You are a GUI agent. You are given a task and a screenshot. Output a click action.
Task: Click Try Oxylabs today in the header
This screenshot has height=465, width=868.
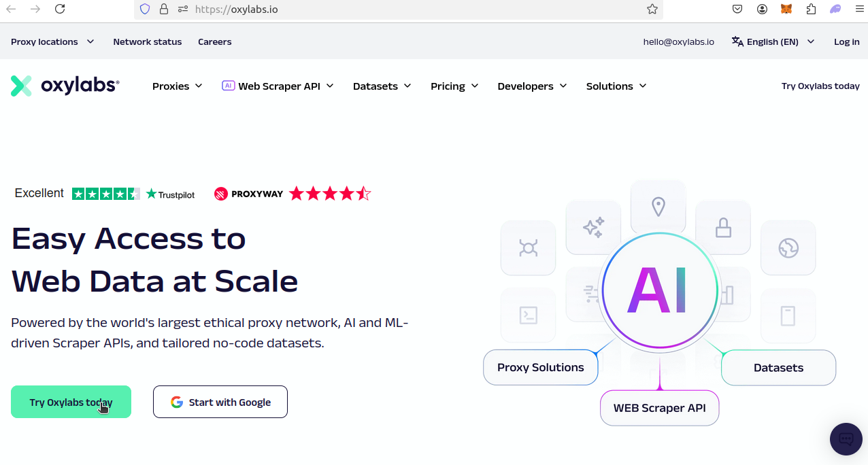click(x=820, y=86)
